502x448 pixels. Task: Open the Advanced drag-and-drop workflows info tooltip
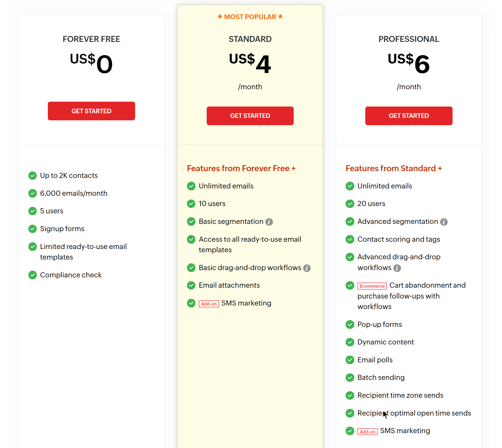click(397, 268)
